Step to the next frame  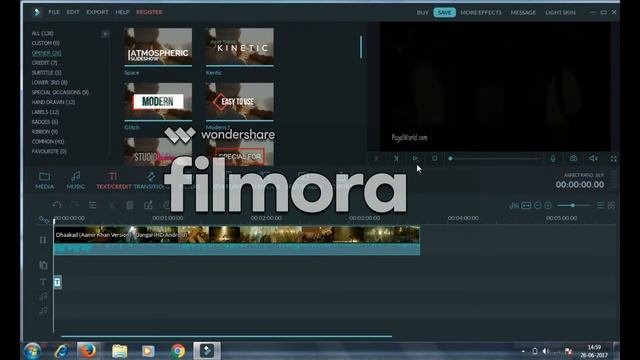[x=396, y=158]
